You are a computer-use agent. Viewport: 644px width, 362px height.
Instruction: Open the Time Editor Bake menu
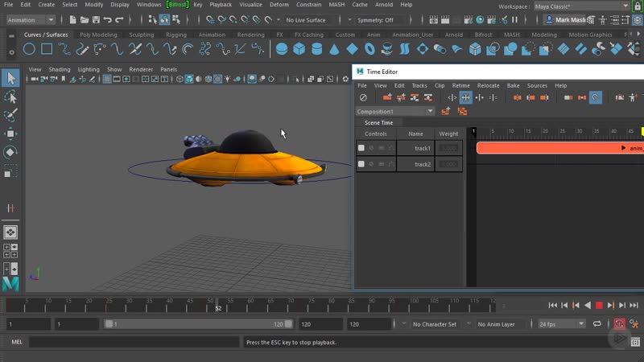513,85
